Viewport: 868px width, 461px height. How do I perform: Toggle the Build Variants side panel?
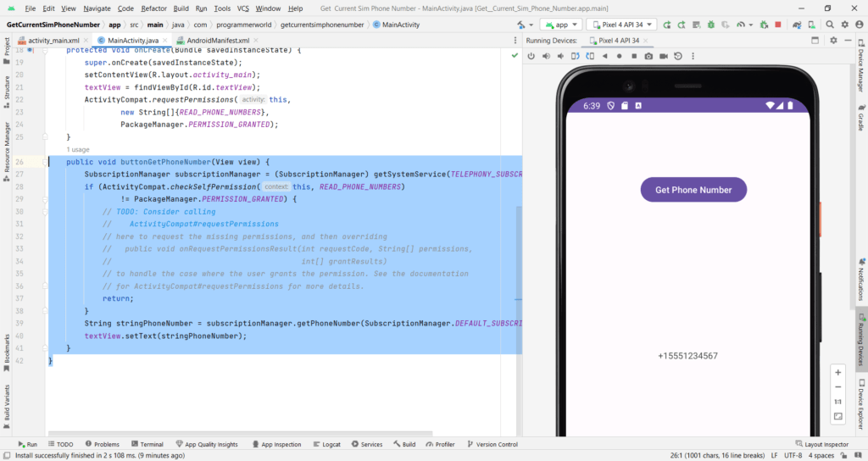click(7, 407)
